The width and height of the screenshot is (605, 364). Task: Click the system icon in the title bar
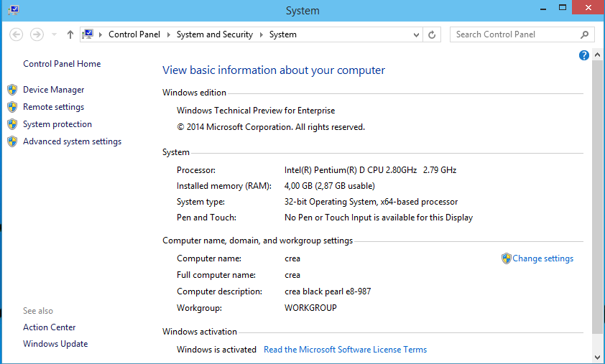(x=13, y=10)
